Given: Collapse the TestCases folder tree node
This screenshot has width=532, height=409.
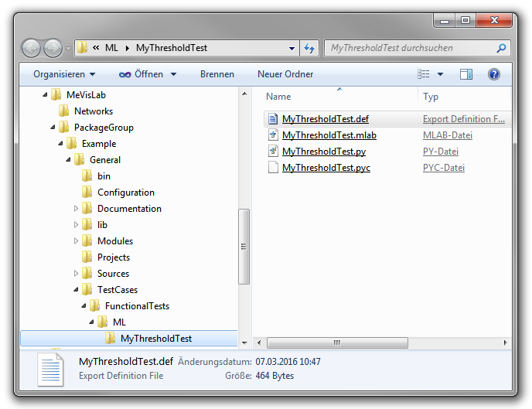Looking at the screenshot, I should click(77, 290).
